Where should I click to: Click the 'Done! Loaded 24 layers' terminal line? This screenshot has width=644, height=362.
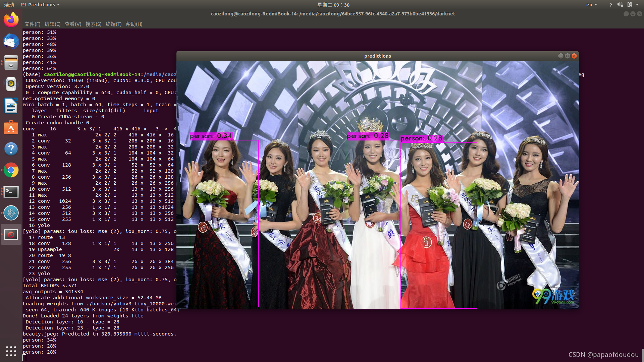(x=83, y=316)
